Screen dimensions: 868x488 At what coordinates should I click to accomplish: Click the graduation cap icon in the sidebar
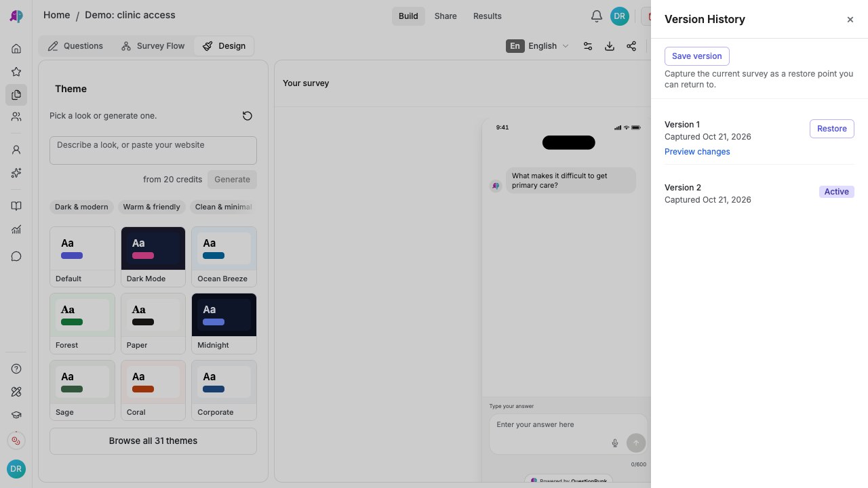(16, 415)
